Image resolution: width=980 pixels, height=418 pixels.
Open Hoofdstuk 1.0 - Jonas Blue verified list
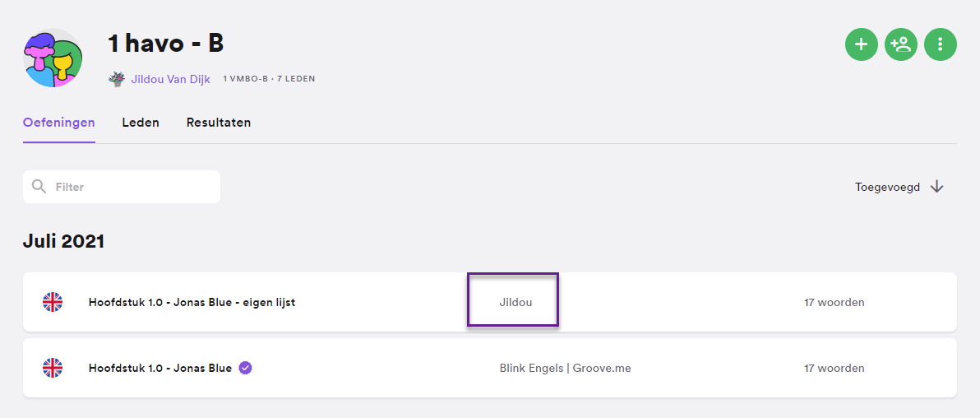[x=160, y=368]
